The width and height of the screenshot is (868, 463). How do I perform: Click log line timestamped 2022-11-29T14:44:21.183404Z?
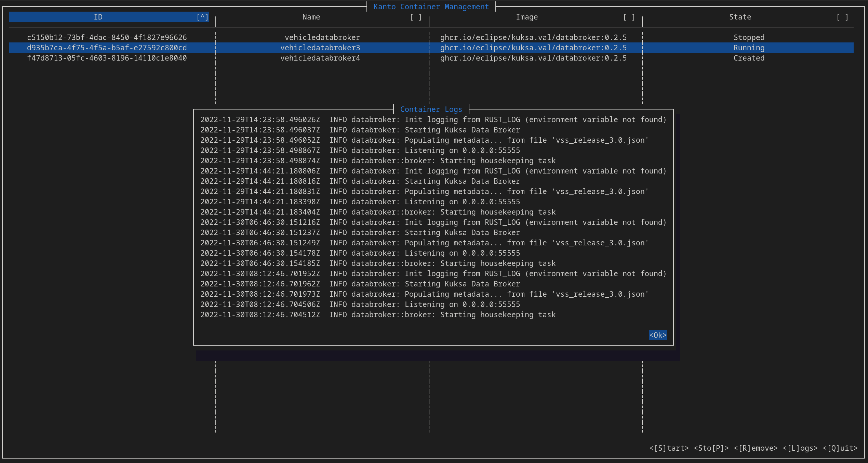coord(378,212)
